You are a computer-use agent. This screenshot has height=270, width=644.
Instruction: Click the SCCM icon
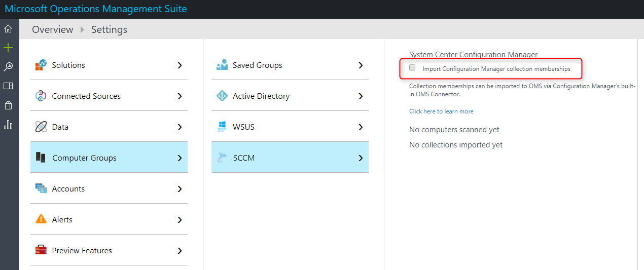coord(222,158)
